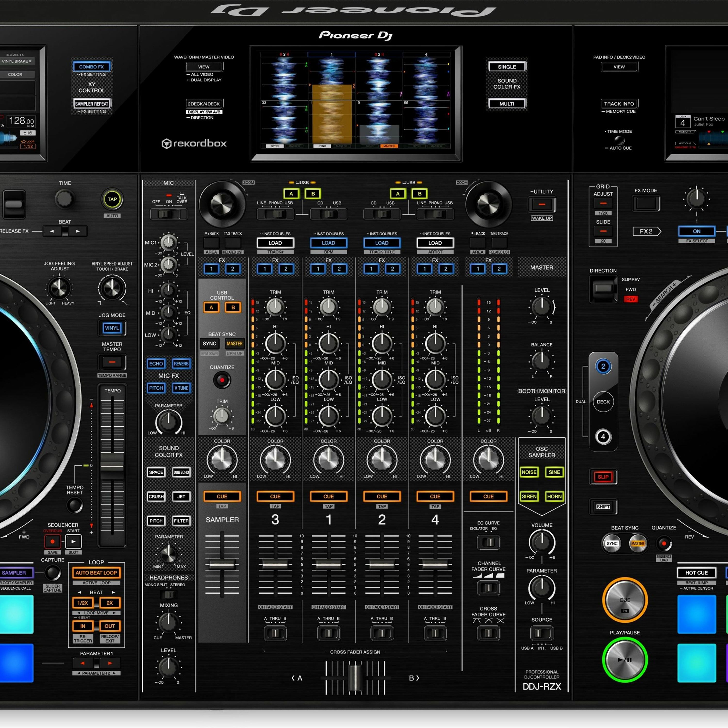Click the loop IN button
728x728 pixels.
point(83,626)
